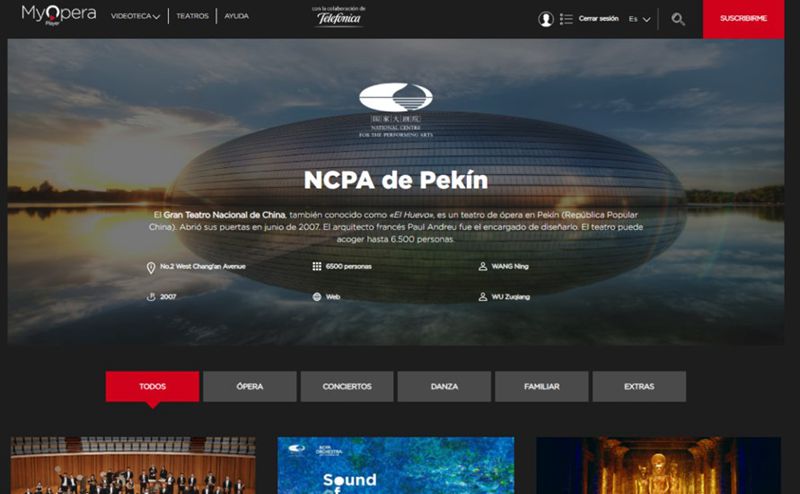
Task: Open the playlist list icon
Action: tap(566, 19)
